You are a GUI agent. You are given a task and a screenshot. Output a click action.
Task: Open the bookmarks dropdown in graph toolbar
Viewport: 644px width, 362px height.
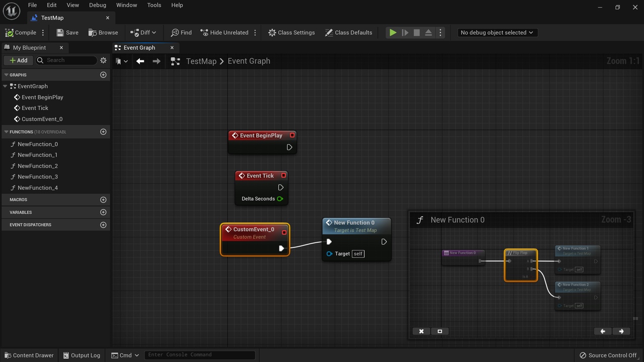pyautogui.click(x=121, y=61)
